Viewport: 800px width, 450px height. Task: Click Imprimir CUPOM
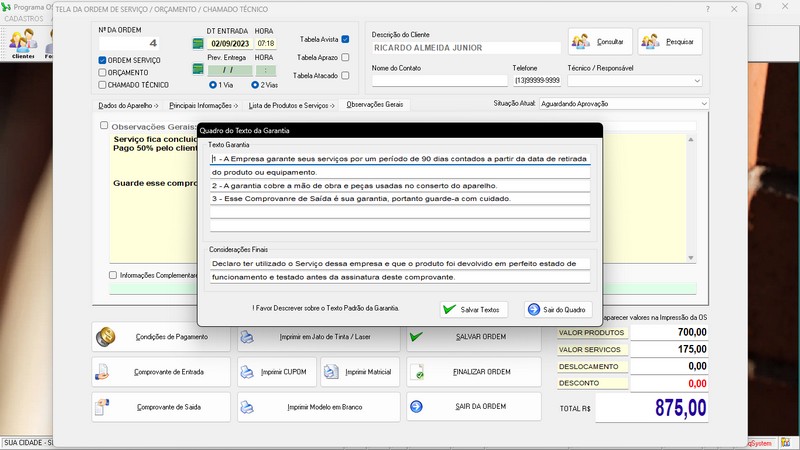tap(277, 372)
